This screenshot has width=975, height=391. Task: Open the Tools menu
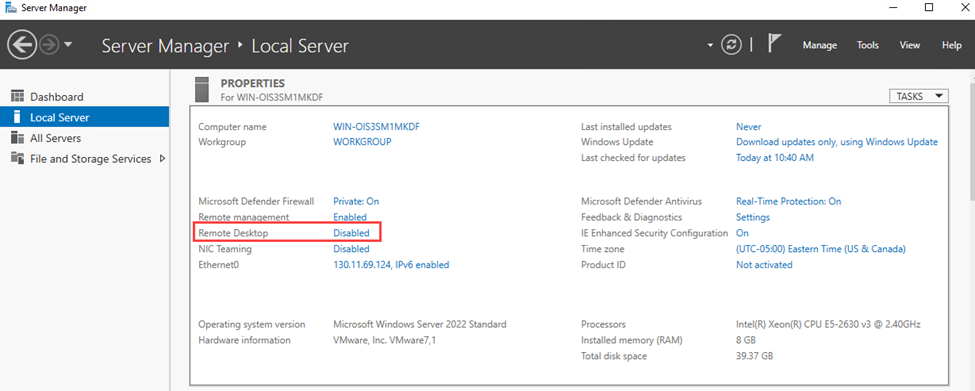(867, 45)
